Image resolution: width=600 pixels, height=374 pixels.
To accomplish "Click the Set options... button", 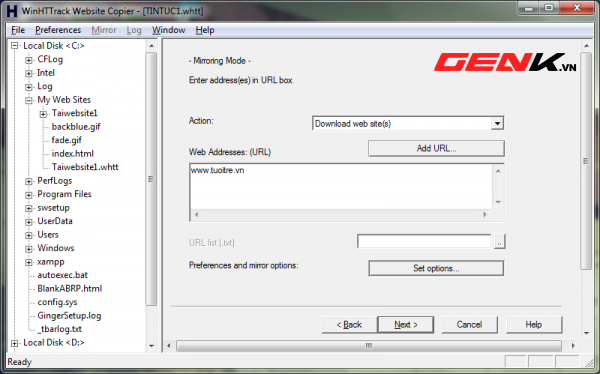I will point(436,268).
